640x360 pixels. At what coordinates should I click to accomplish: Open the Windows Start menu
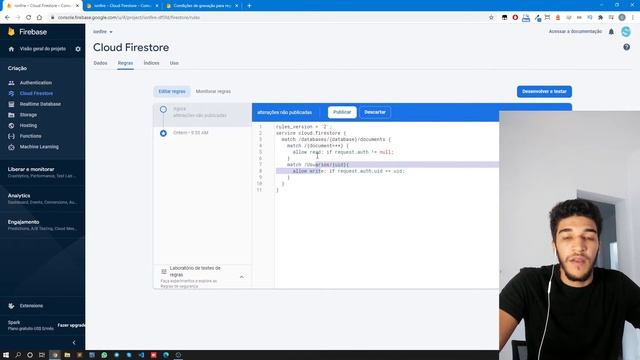[6, 355]
